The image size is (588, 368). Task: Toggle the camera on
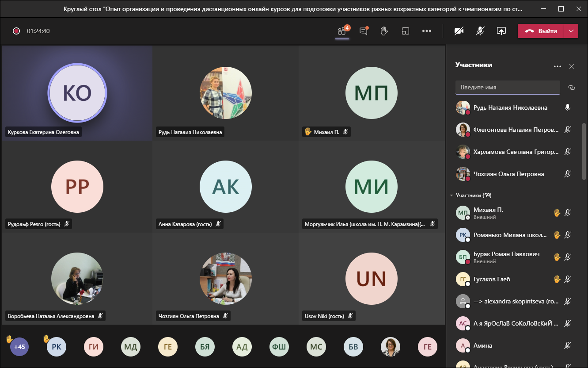[459, 31]
